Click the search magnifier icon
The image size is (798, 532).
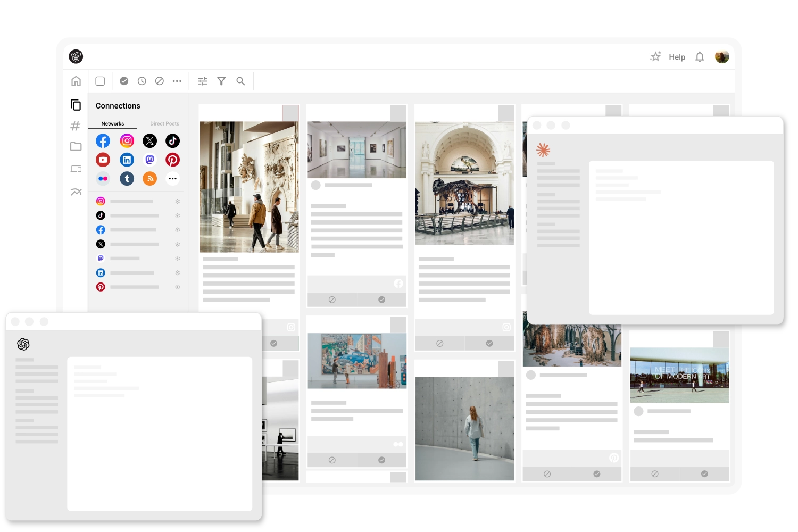click(240, 81)
